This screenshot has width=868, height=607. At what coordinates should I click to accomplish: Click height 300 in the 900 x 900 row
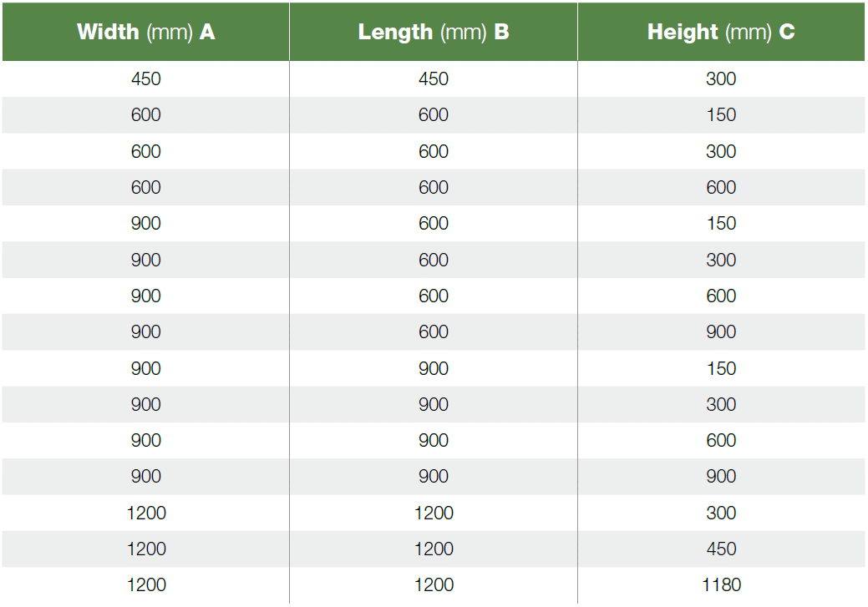coord(721,404)
